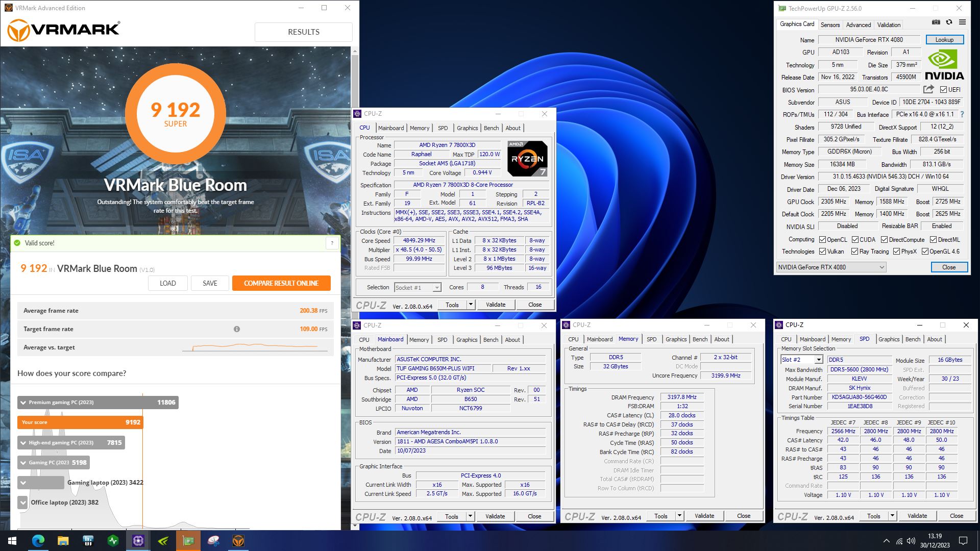Click the Average vs. target frame rate graph
Screen dimensions: 980x551
tap(255, 347)
